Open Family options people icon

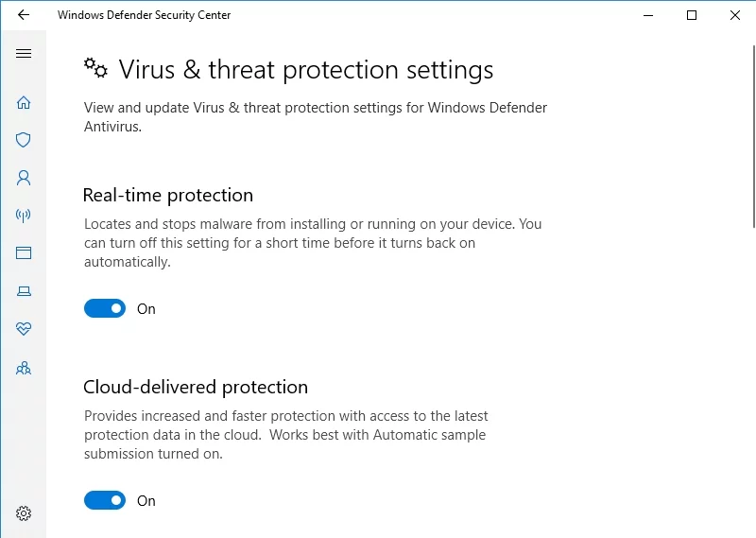point(24,368)
